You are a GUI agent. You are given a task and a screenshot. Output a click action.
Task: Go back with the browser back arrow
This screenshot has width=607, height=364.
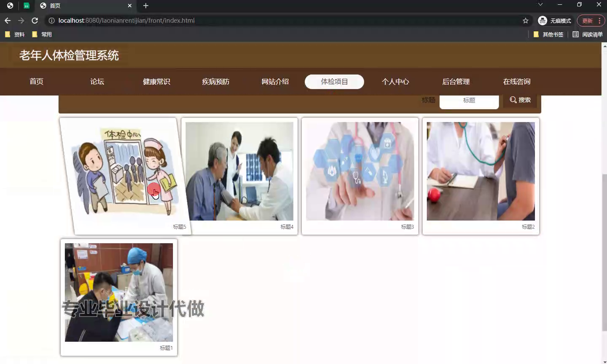point(8,21)
